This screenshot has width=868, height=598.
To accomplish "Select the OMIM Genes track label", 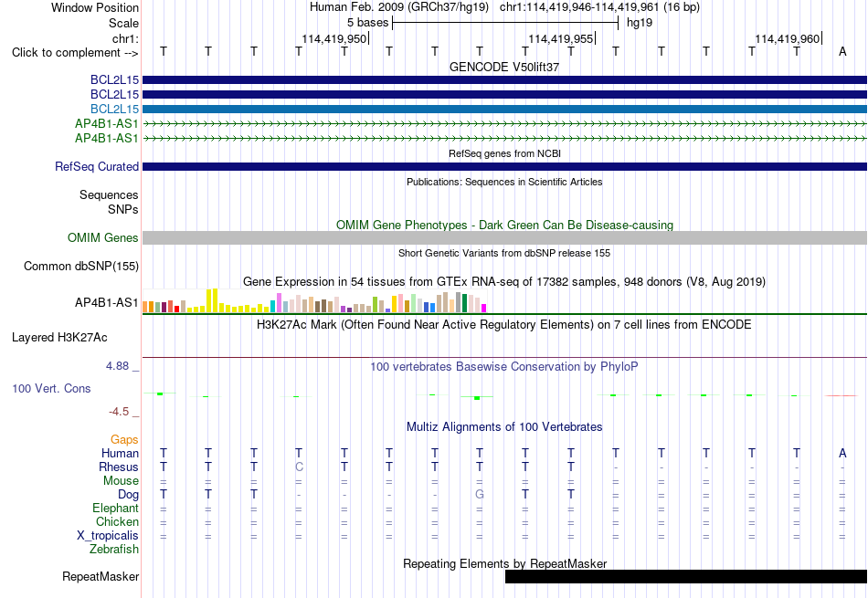I will pyautogui.click(x=103, y=238).
